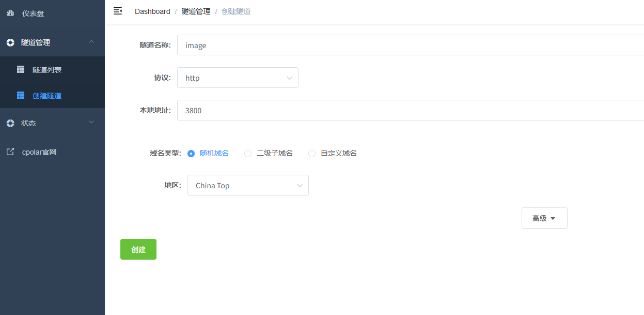Click the dashboard gauge icon in sidebar
Image resolution: width=644 pixels, height=315 pixels.
tap(10, 13)
